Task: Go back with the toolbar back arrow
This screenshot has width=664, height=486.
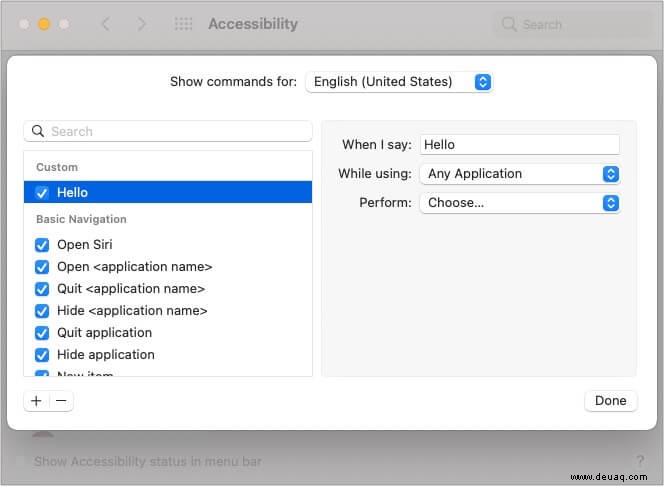Action: tap(106, 24)
